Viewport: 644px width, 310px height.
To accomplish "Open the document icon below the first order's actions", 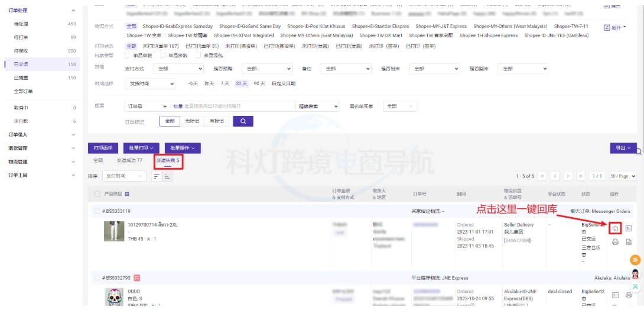I will coord(629,242).
